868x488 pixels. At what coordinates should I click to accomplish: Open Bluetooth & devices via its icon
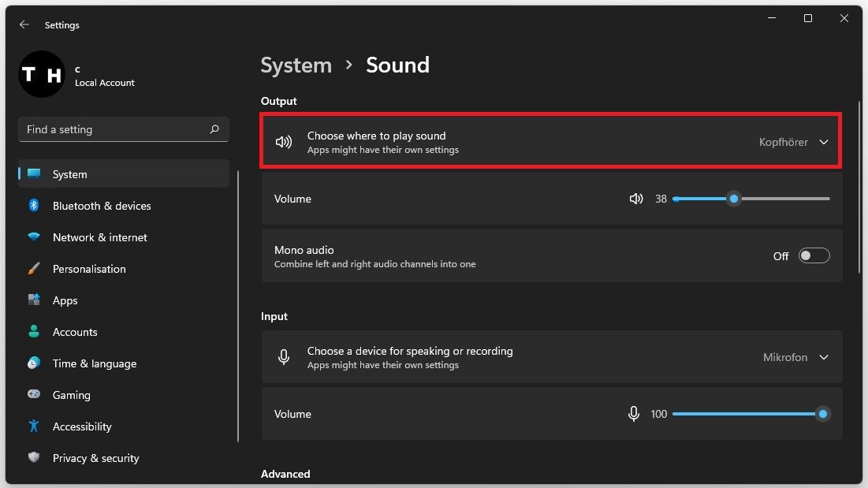(x=34, y=206)
